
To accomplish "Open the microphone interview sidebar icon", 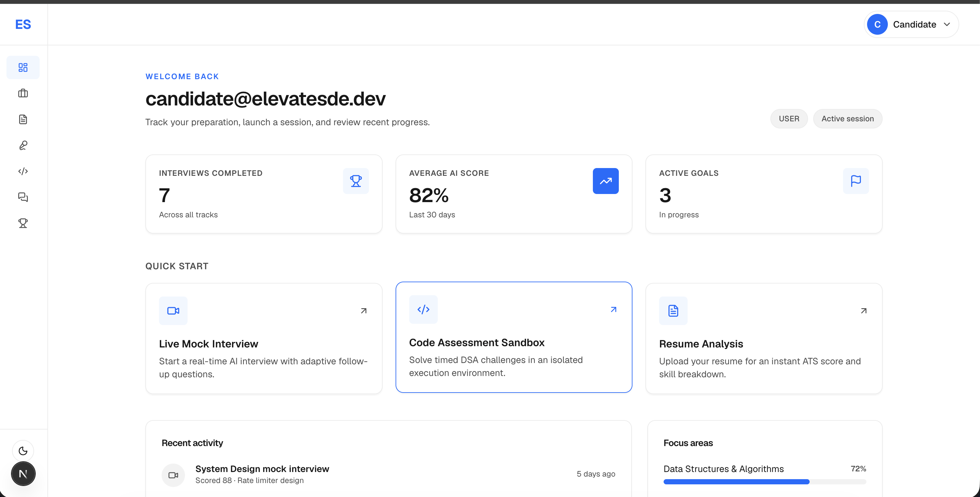I will click(23, 145).
